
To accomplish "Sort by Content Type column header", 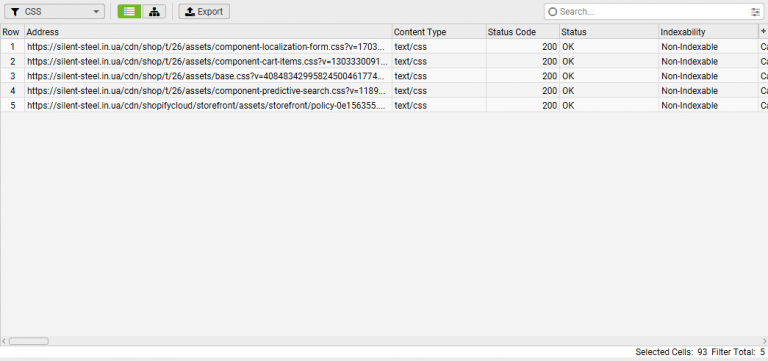I will [x=439, y=32].
